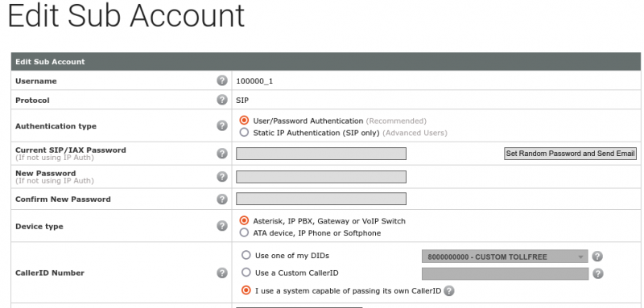Click Set Random Password and Send Email
The image size is (644, 308).
(570, 154)
